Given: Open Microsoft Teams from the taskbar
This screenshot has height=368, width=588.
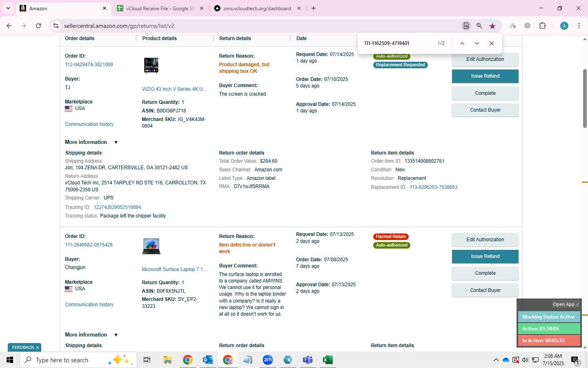Looking at the screenshot, I should [x=307, y=360].
